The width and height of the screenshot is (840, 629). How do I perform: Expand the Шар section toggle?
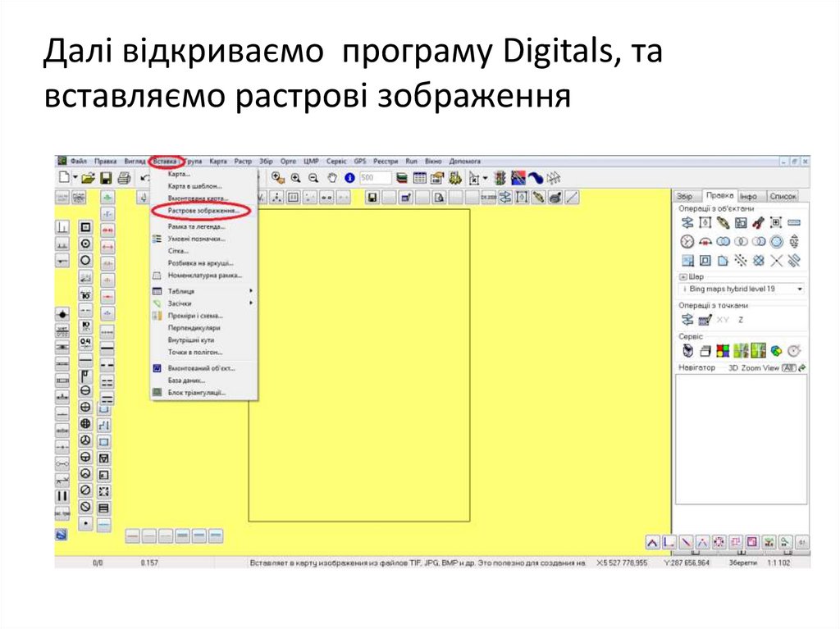(683, 277)
